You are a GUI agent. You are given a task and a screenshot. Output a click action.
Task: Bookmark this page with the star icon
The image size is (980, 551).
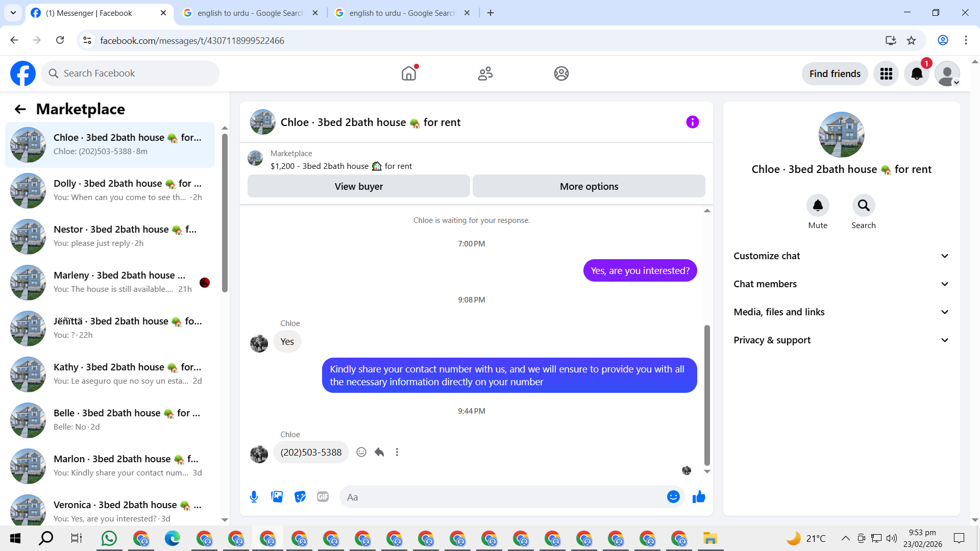(911, 40)
